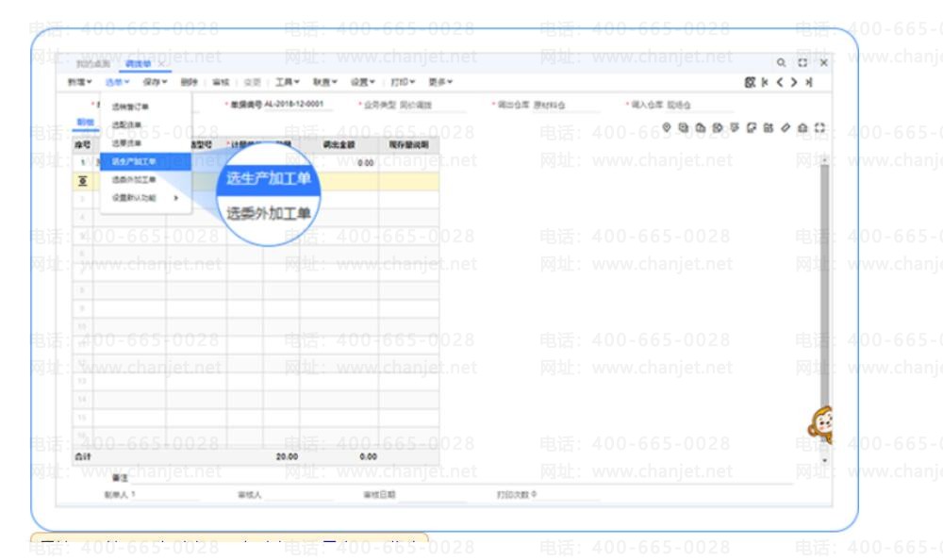Jump to the last record arrow
The width and height of the screenshot is (943, 560).
coord(809,82)
